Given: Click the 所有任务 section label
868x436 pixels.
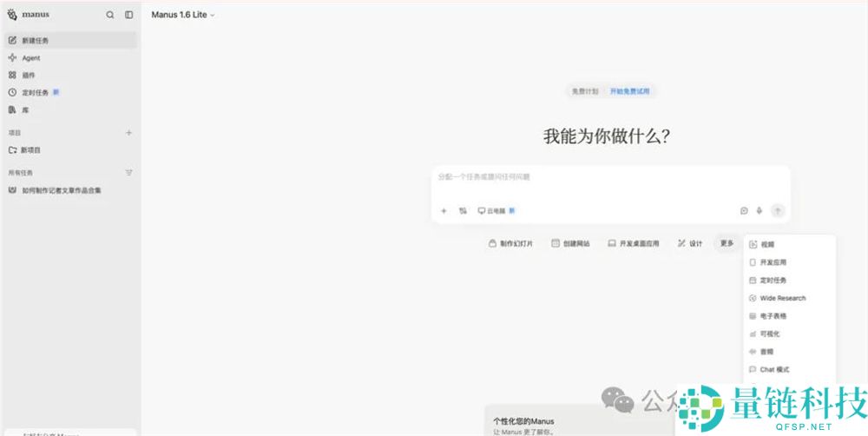Looking at the screenshot, I should click(21, 173).
